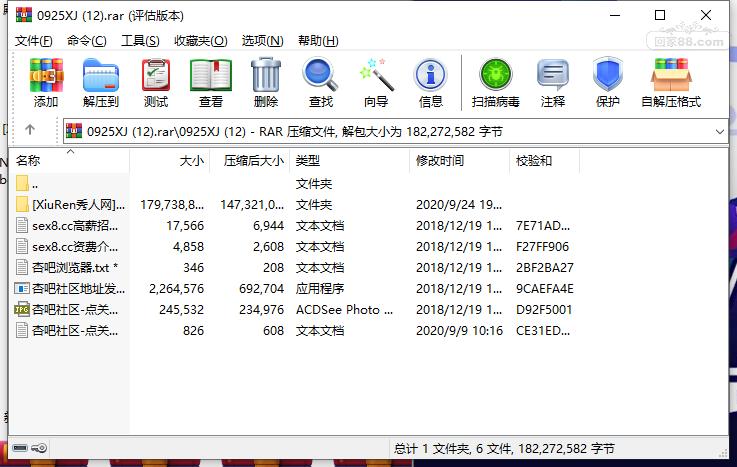
Task: Open the 命令(C) menu
Action: [x=86, y=41]
